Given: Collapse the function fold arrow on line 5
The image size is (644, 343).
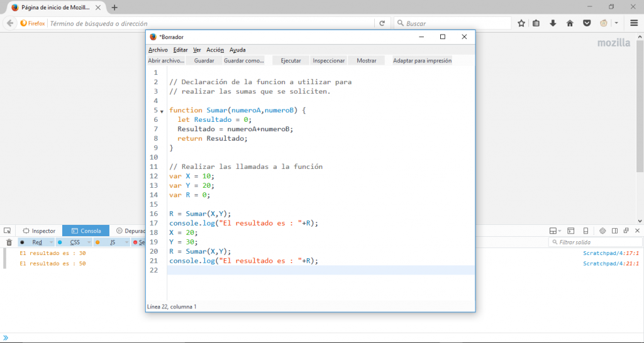Looking at the screenshot, I should [162, 111].
